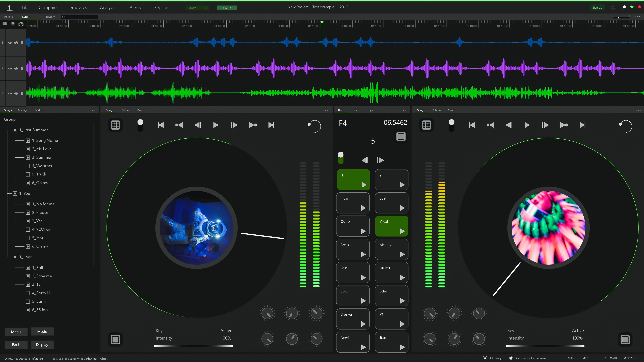The image size is (644, 362).
Task: Mute track 3 with the speaker icon
Action: point(16,93)
